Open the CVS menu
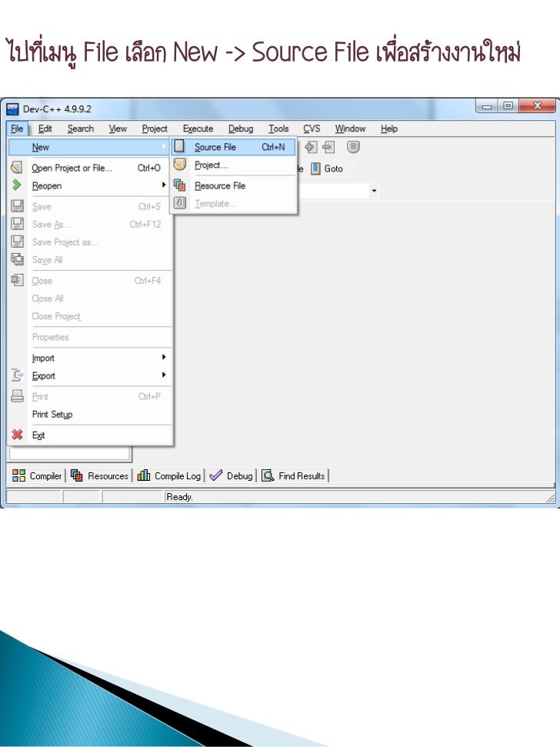 (312, 128)
